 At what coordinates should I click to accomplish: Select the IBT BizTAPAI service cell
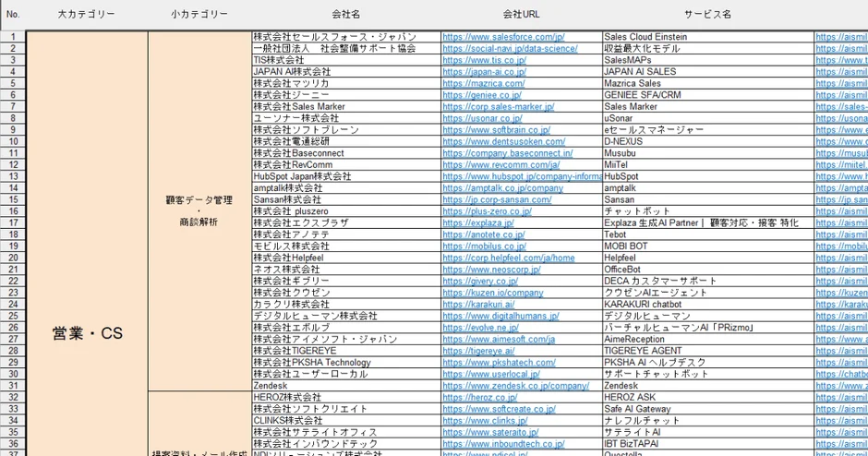pos(708,444)
